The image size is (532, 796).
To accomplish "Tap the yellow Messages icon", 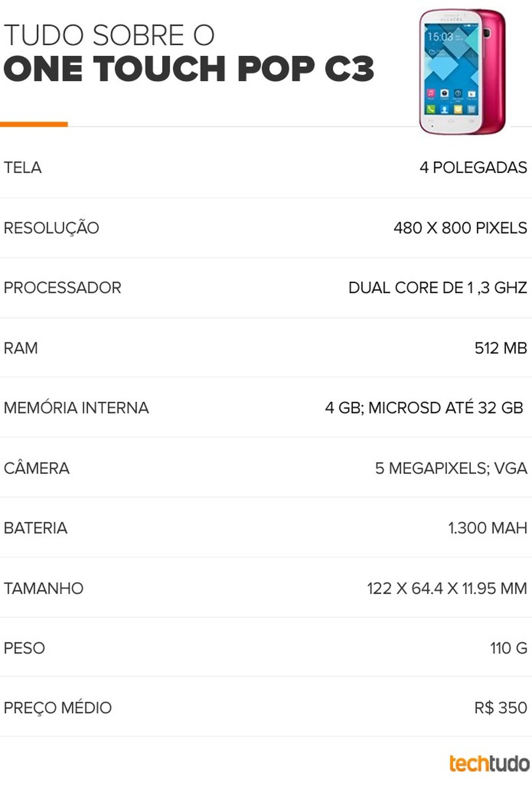I will coord(458,109).
